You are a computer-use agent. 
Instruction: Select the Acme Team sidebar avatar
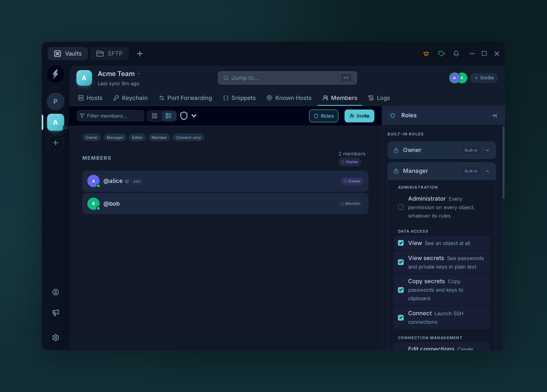point(55,122)
